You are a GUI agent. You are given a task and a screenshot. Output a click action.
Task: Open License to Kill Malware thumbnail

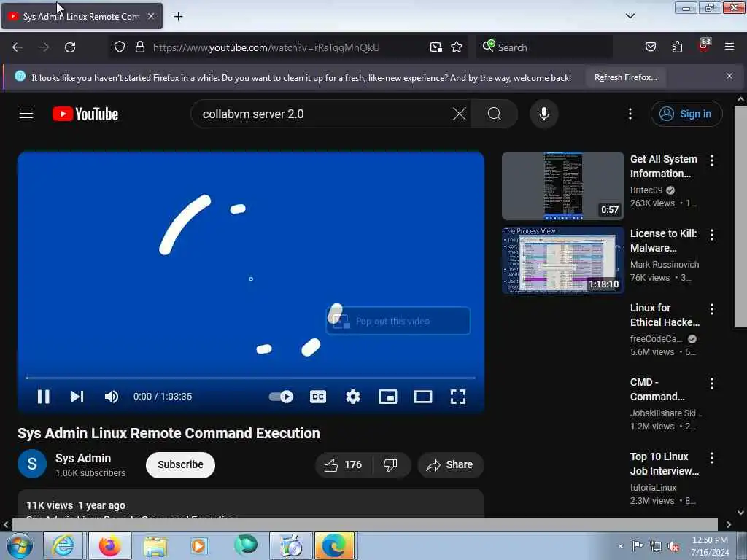[562, 260]
